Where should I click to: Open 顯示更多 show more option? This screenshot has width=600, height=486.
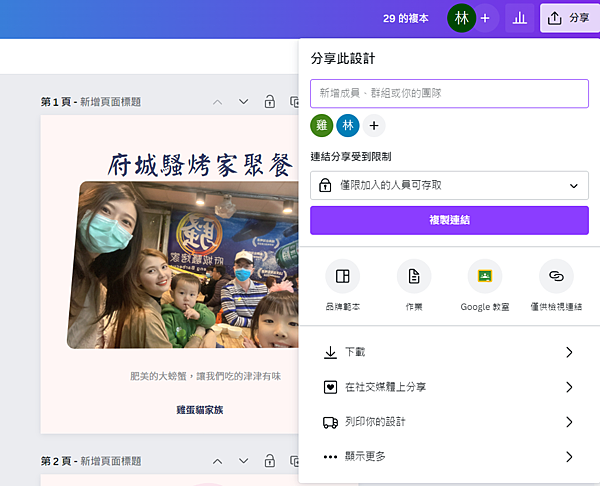(x=449, y=457)
